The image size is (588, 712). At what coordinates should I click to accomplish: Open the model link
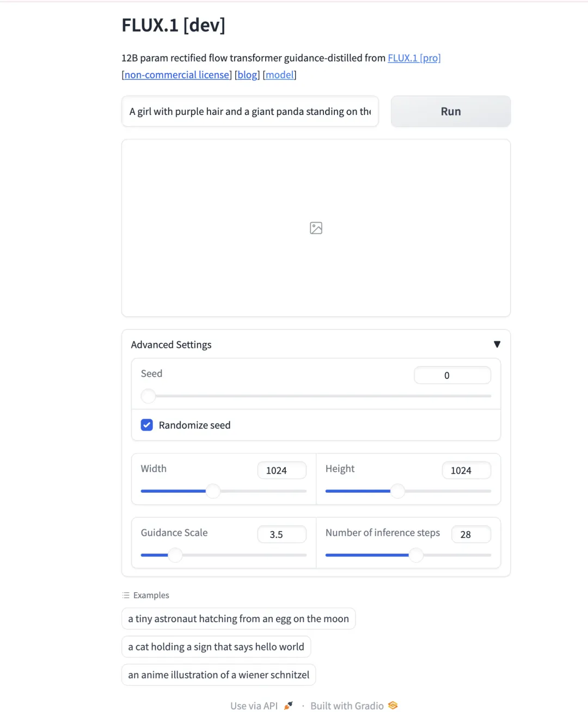[x=279, y=75]
